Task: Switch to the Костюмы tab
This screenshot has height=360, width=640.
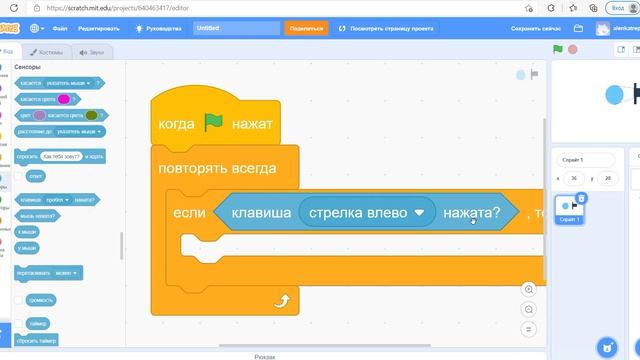Action: point(47,52)
